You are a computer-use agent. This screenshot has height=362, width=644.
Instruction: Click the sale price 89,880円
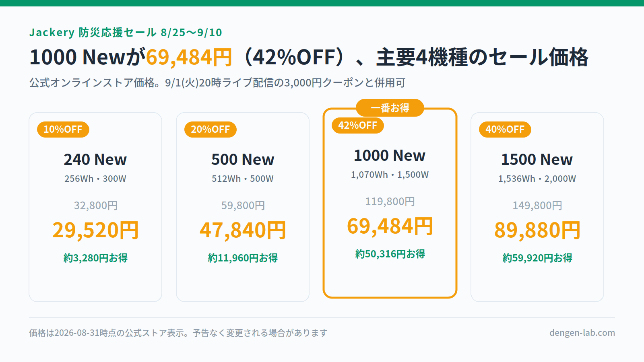[537, 230]
